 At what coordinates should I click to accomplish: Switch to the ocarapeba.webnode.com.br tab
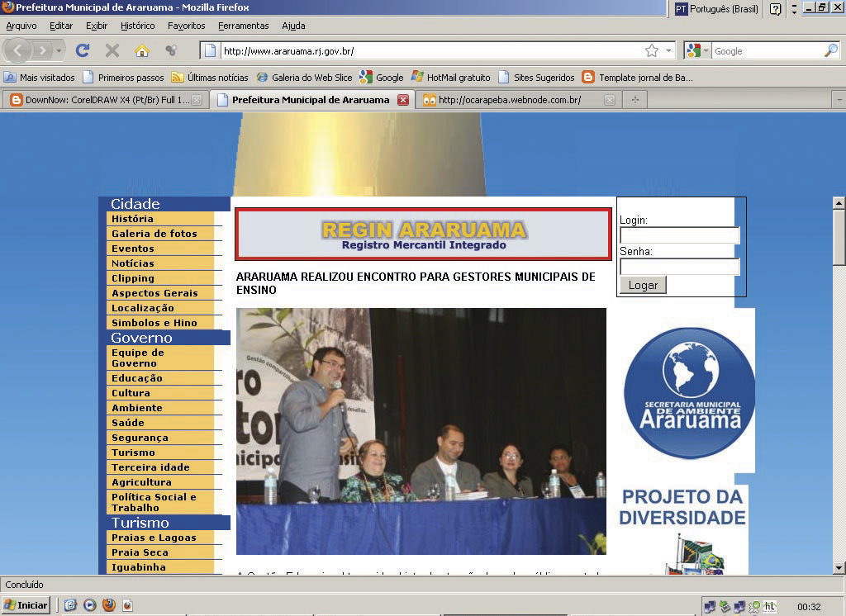point(509,100)
